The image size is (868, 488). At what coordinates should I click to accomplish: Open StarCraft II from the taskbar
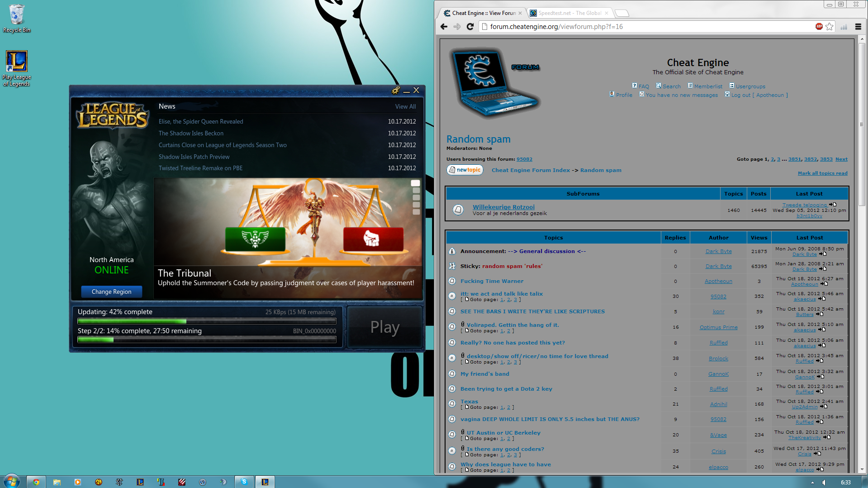pos(119,482)
